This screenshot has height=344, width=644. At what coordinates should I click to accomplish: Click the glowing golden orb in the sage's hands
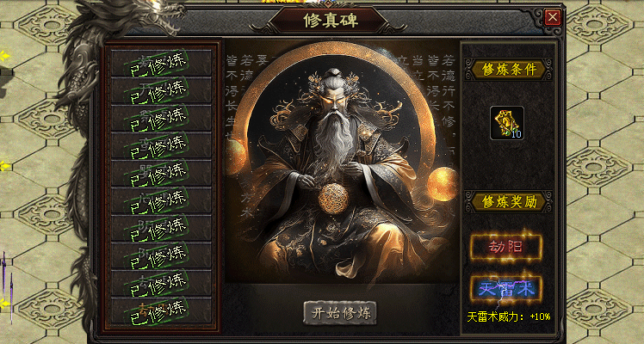click(x=333, y=199)
